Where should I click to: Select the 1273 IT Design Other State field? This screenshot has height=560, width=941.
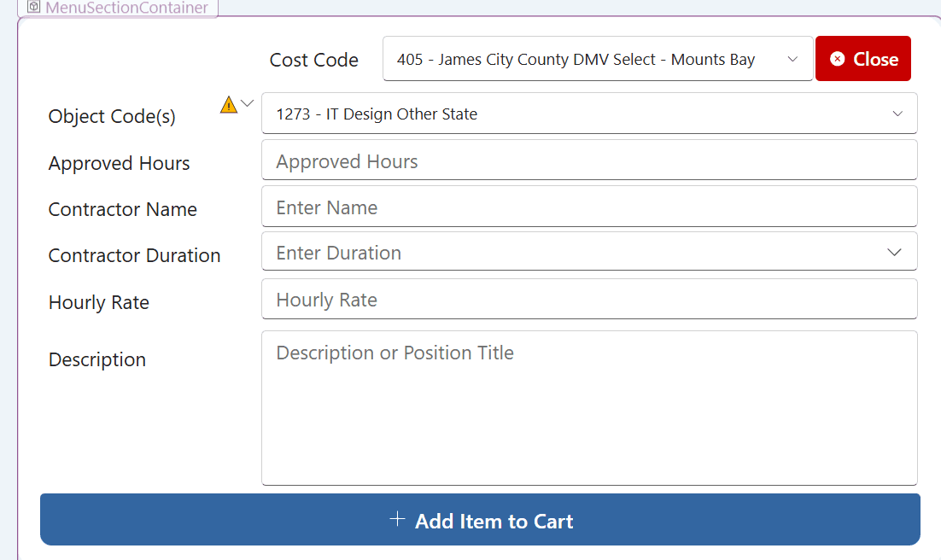pyautogui.click(x=589, y=114)
